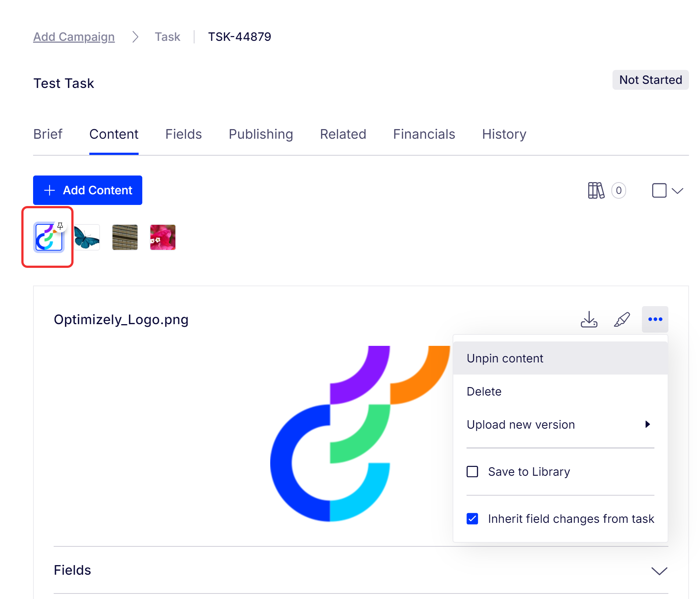Select the pink flower thumbnail

coord(163,237)
